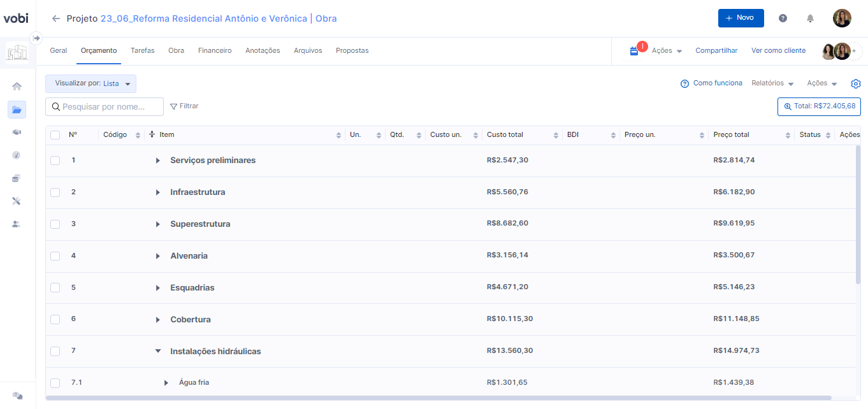The height and width of the screenshot is (409, 868).
Task: Expand the Infraestrutura group
Action: point(158,192)
